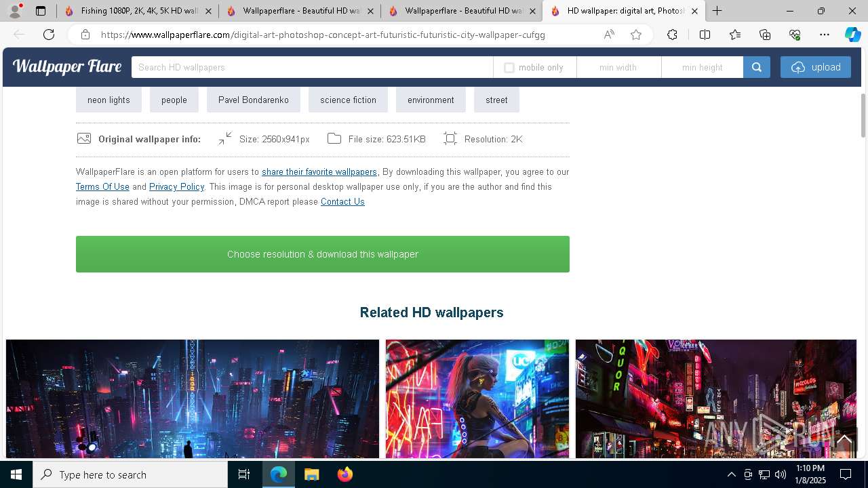Click the Wallpaper Flare logo
Screen dimensions: 868x488
click(x=67, y=66)
